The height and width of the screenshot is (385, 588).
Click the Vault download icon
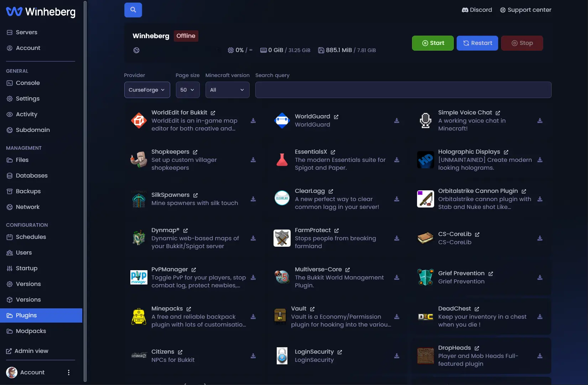pos(397,317)
